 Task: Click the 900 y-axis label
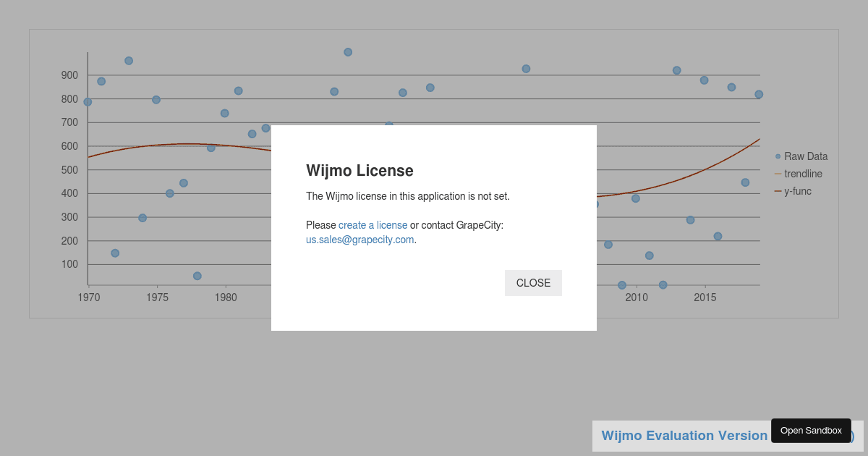(x=69, y=75)
